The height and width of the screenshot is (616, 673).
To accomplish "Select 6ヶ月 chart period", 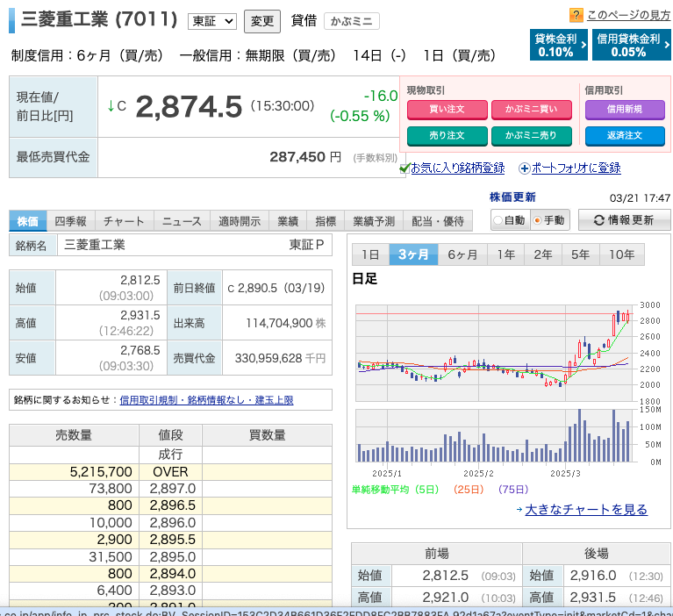I will [x=462, y=254].
